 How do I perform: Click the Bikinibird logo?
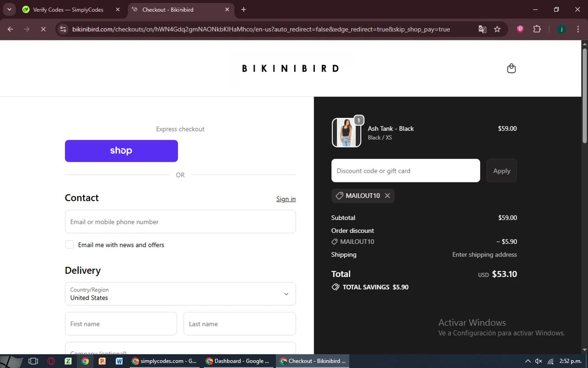(290, 68)
